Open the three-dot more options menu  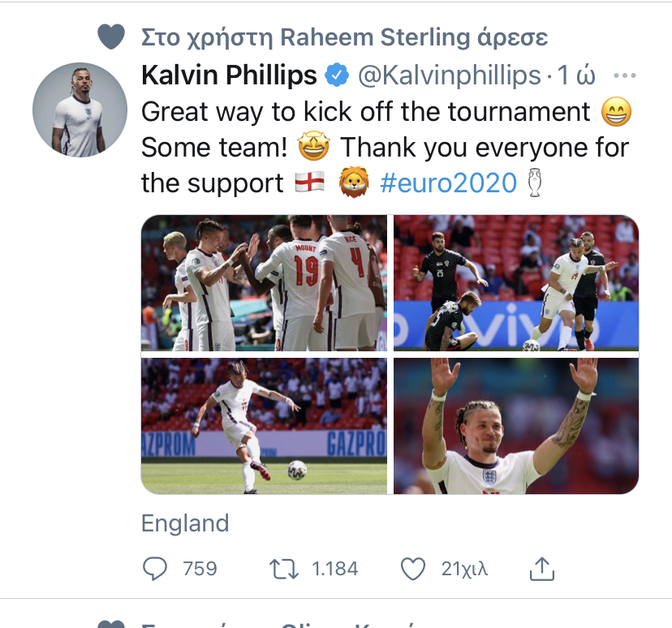[x=624, y=76]
